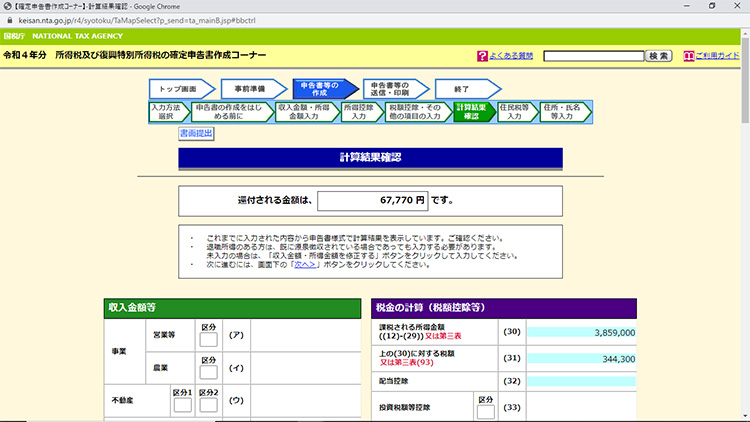This screenshot has height=422, width=750.
Task: Click the ご利用ガイド book icon
Action: pyautogui.click(x=688, y=56)
